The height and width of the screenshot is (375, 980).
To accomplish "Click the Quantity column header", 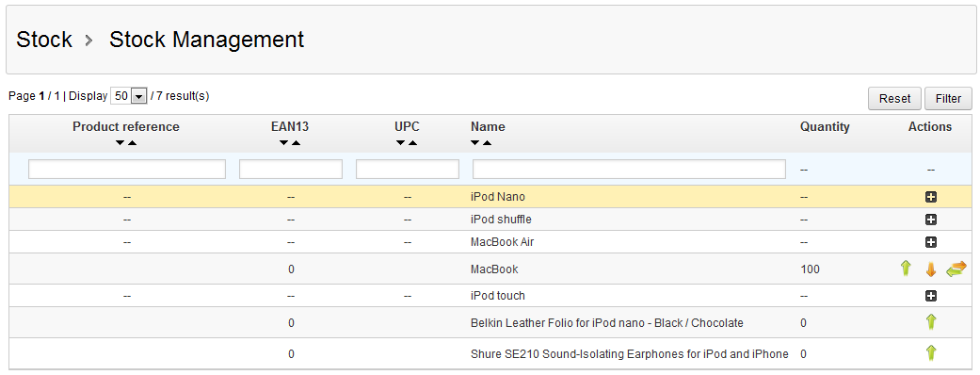I will pyautogui.click(x=825, y=127).
